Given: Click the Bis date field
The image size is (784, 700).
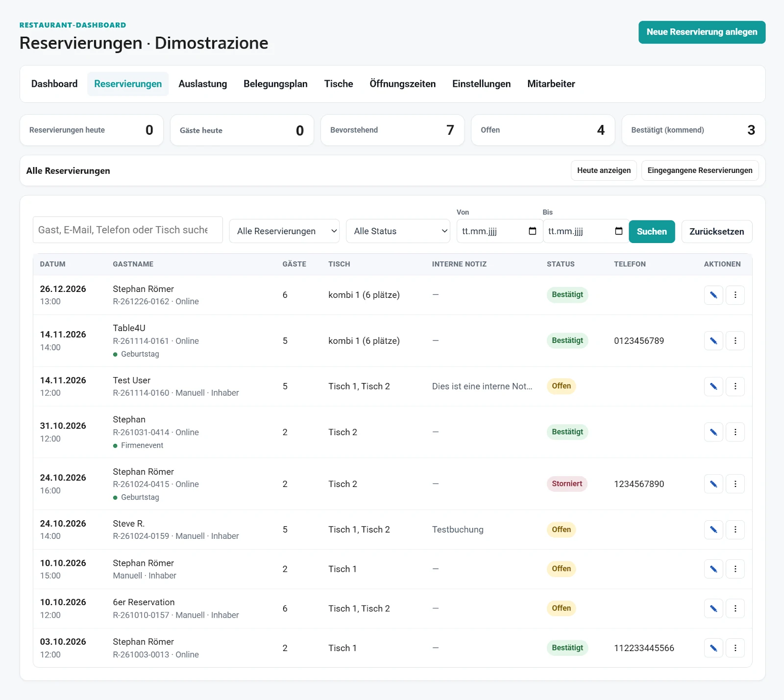Looking at the screenshot, I should 586,231.
